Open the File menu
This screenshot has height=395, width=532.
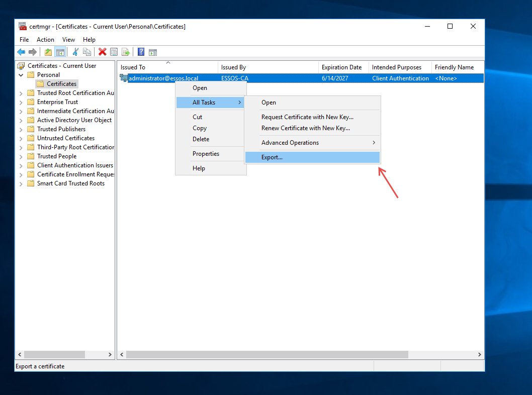click(x=24, y=40)
